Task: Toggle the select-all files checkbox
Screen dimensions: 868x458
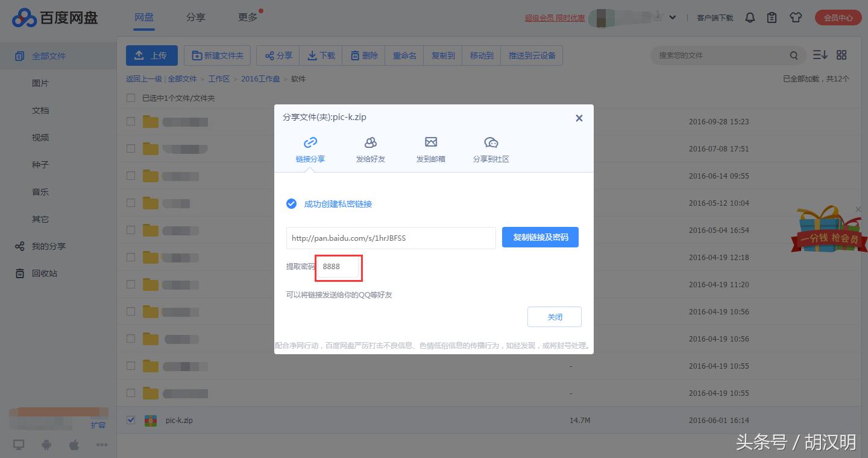Action: point(130,97)
